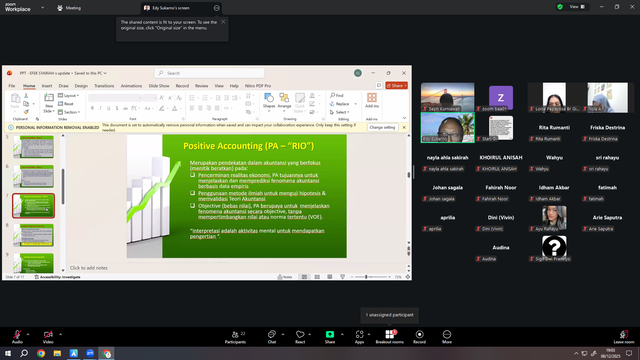Dismiss the fit-to-screen tooltip
The width and height of the screenshot is (640, 360).
pyautogui.click(x=223, y=22)
